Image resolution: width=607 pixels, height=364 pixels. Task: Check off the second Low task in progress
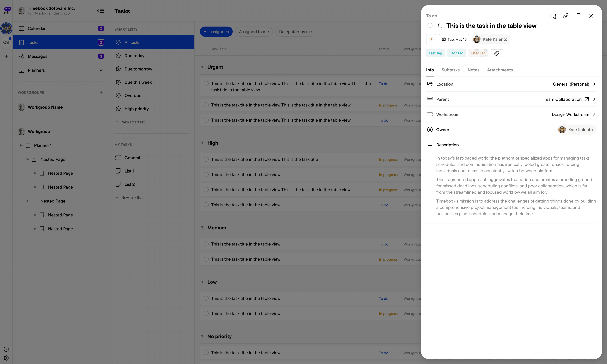point(206,314)
